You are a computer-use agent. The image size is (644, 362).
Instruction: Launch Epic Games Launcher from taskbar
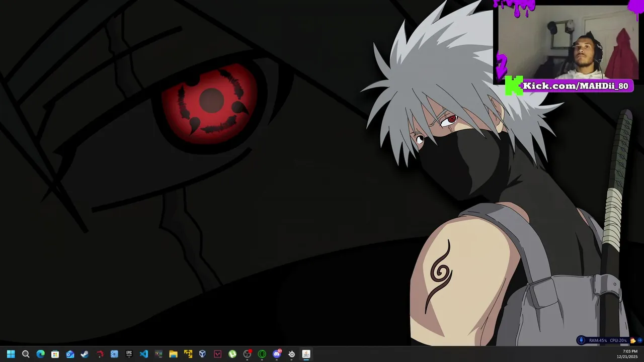[129, 354]
